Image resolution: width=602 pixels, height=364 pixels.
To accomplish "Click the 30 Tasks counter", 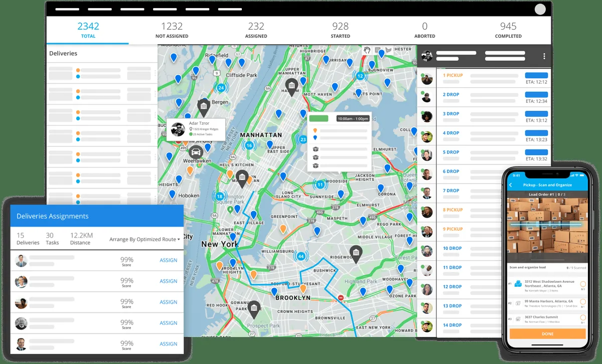I will tap(52, 239).
